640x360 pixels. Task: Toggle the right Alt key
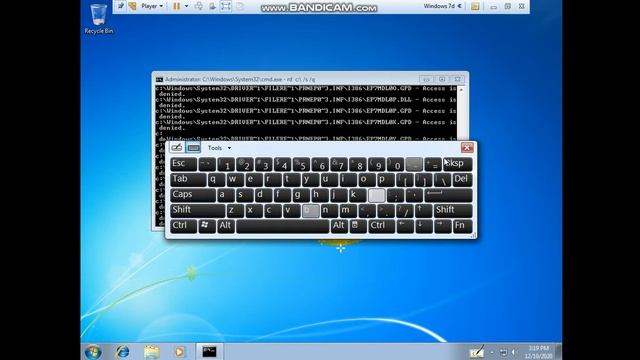click(x=339, y=226)
